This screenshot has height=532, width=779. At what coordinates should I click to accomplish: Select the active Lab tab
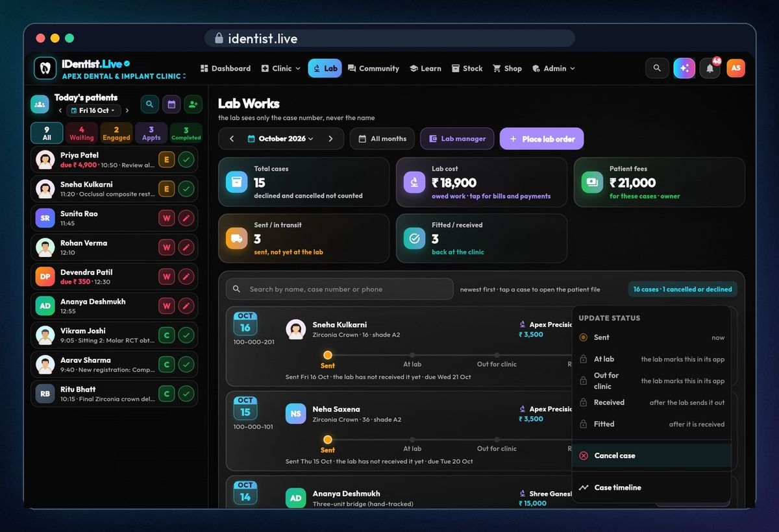[x=325, y=68]
